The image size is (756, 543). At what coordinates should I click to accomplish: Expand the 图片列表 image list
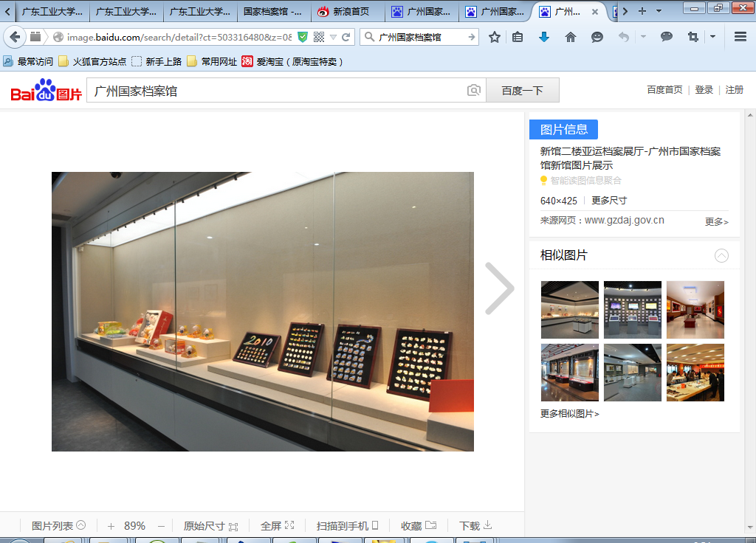pyautogui.click(x=58, y=526)
